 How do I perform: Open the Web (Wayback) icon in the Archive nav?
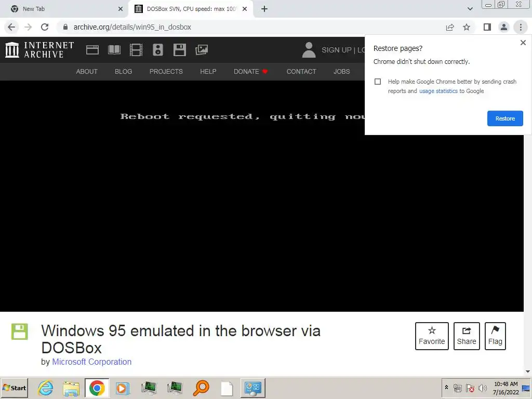(x=92, y=50)
